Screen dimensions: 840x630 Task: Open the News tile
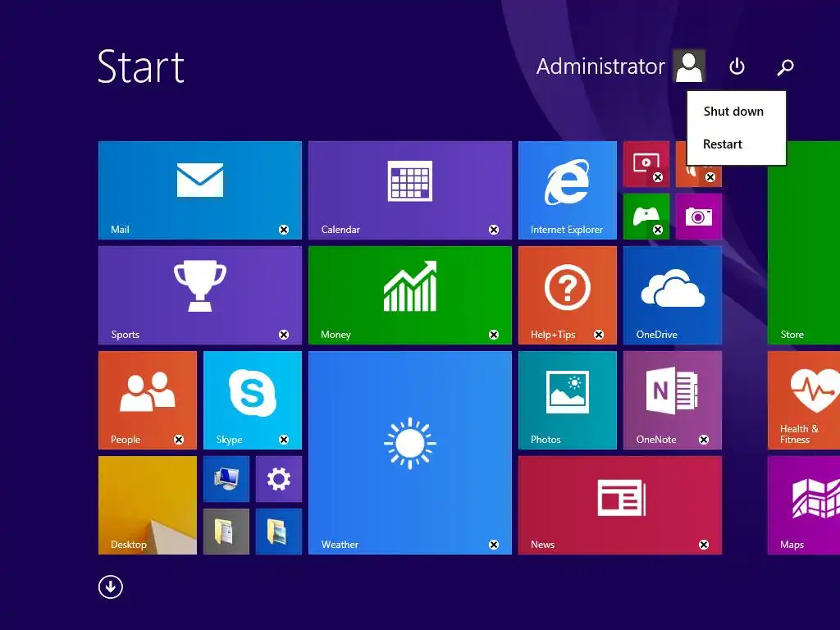(620, 505)
